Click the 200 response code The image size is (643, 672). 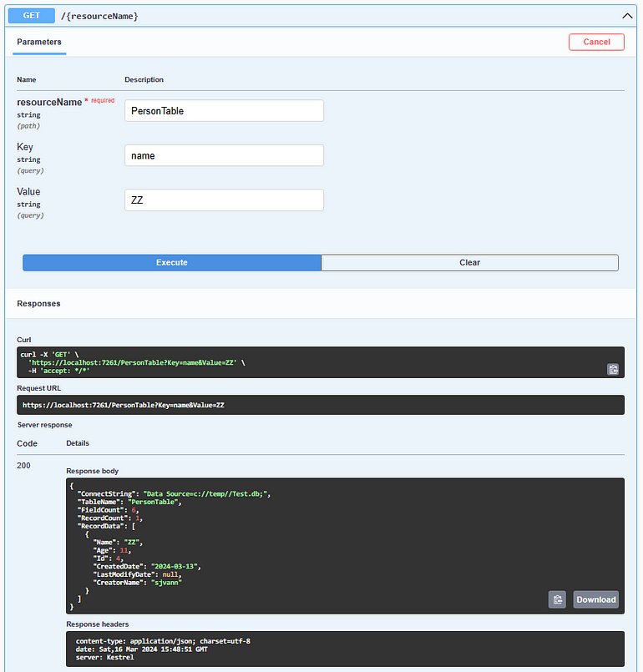(x=23, y=466)
